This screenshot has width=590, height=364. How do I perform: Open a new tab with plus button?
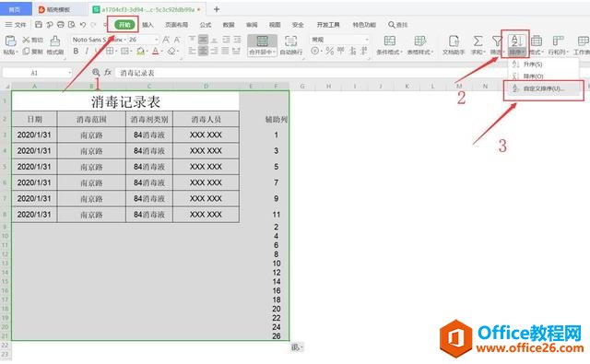pos(217,9)
